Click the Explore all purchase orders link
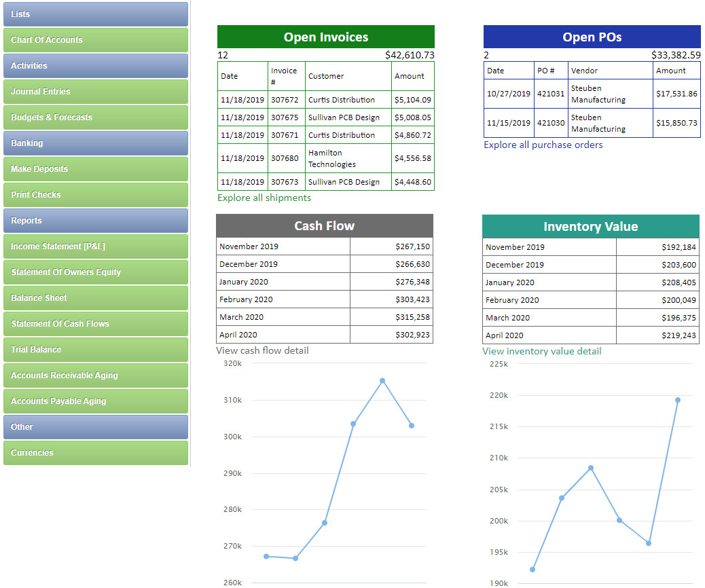 coord(542,145)
